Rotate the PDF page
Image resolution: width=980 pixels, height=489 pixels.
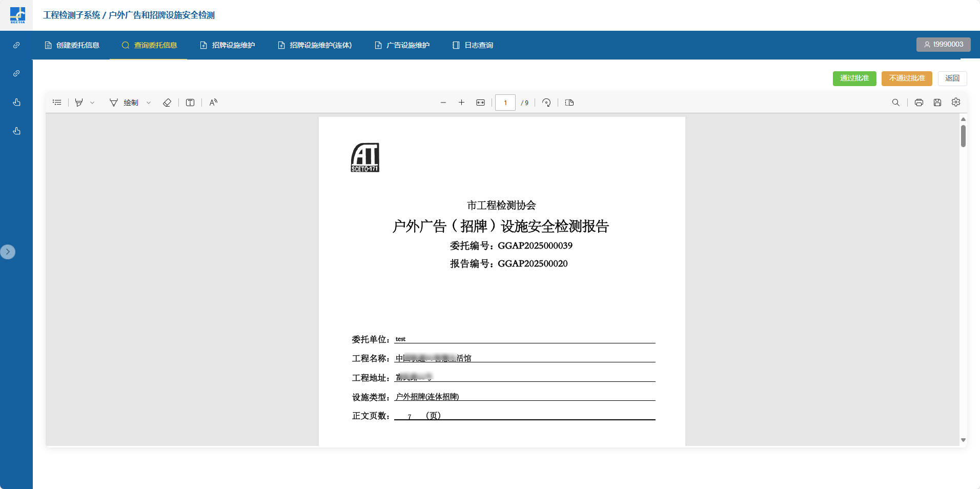click(546, 103)
